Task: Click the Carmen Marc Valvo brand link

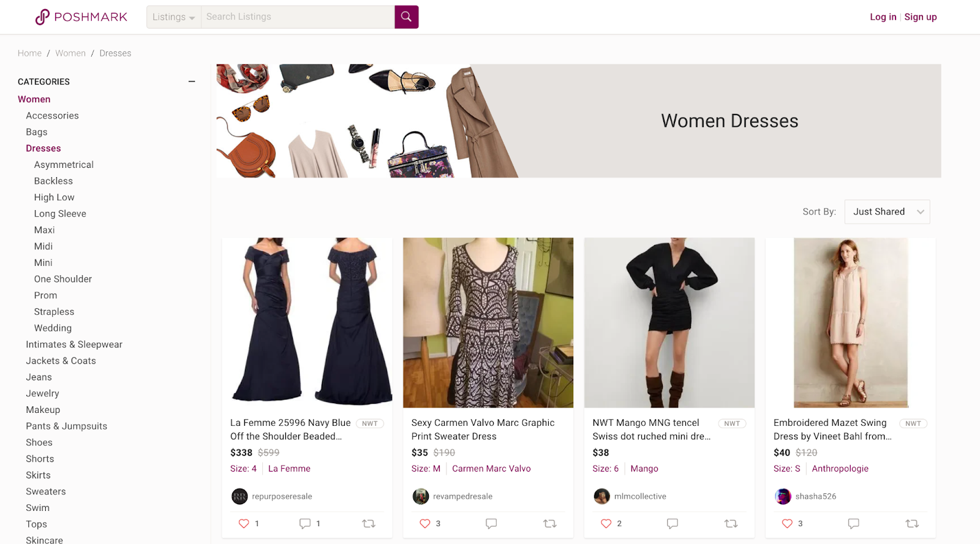Action: (x=491, y=469)
